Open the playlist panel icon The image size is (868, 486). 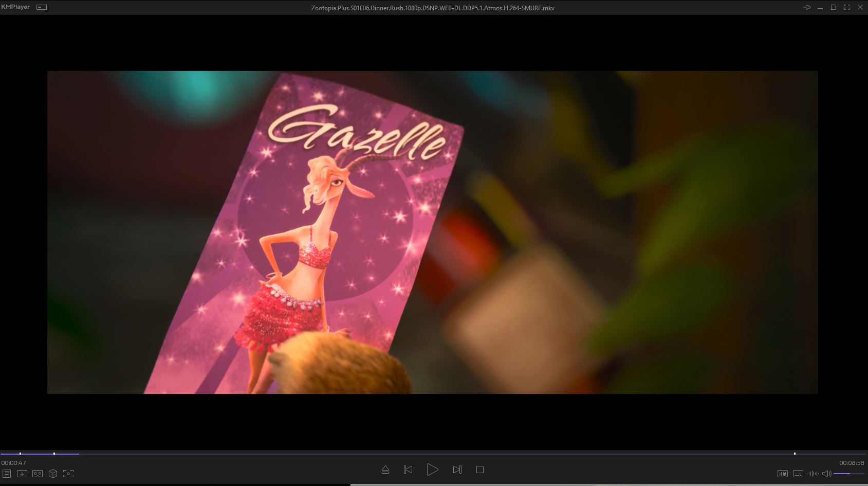[x=7, y=474]
